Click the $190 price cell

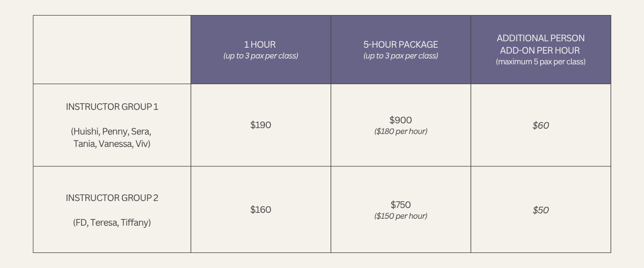(261, 125)
